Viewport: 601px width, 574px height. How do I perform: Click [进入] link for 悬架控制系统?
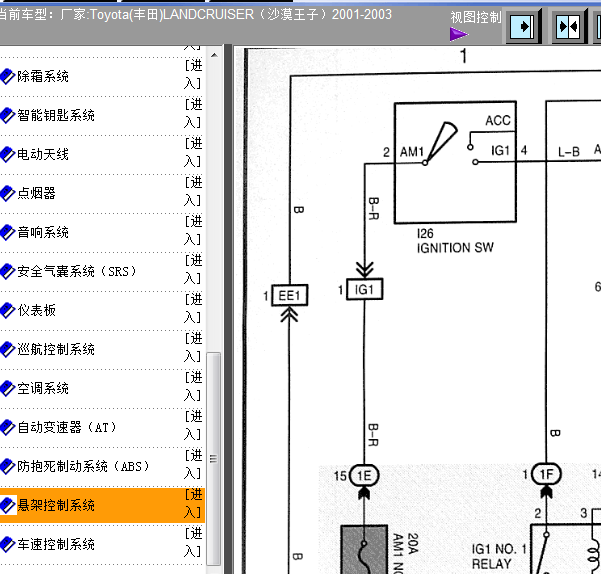(x=193, y=503)
